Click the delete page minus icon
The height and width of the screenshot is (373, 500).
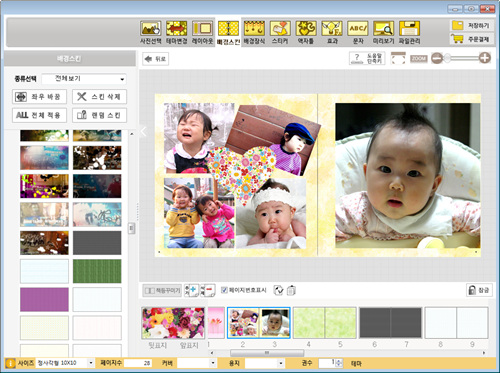(x=208, y=290)
